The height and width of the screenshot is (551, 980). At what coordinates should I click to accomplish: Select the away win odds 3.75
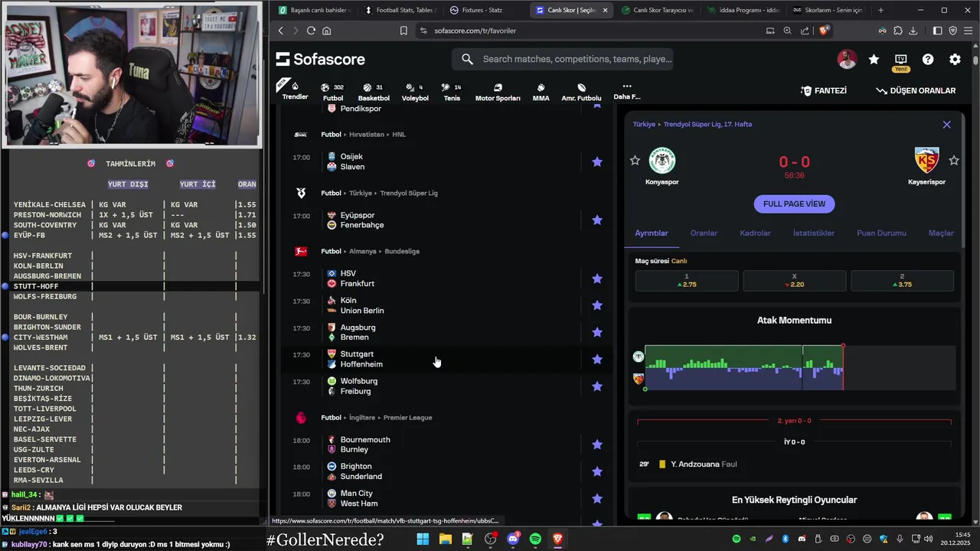point(902,281)
